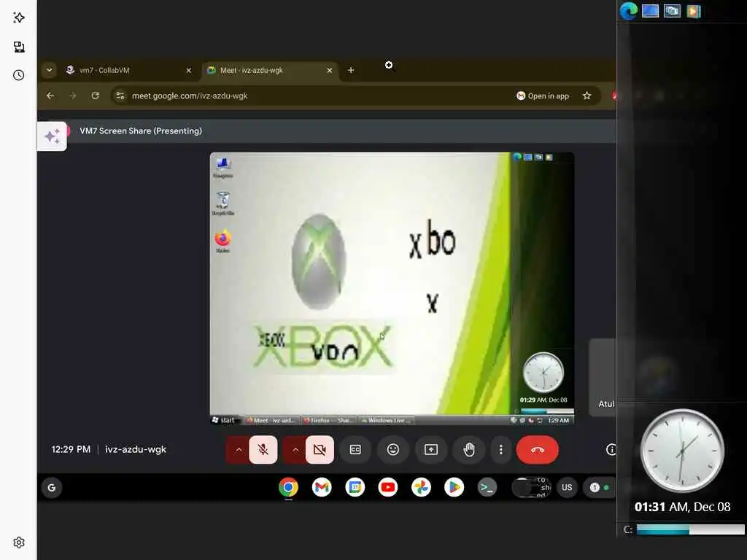
Task: Expand the tab search chevron in Chrome
Action: coord(49,70)
